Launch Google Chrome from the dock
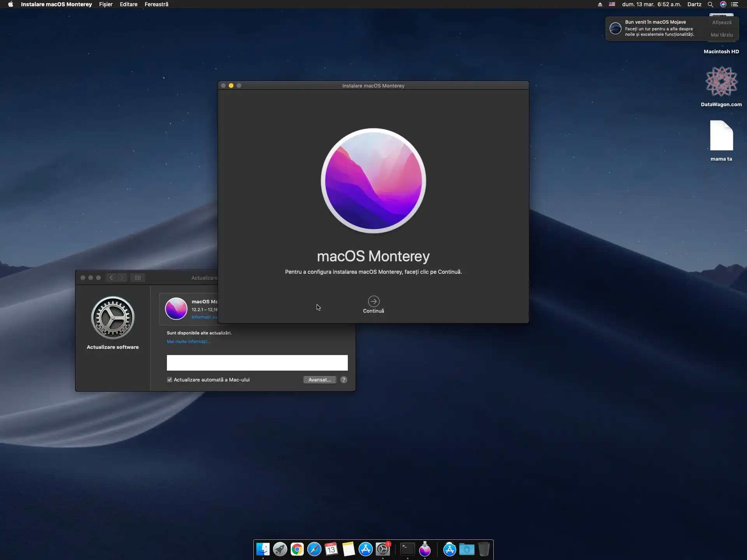The width and height of the screenshot is (747, 560). click(x=297, y=549)
